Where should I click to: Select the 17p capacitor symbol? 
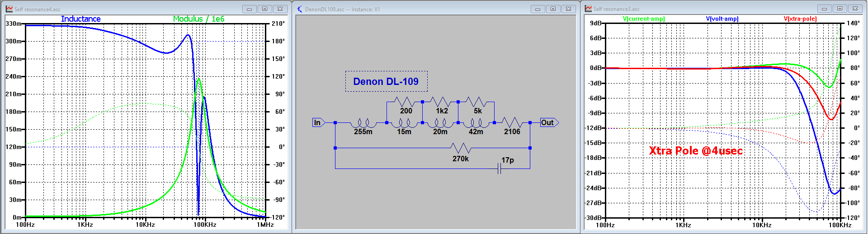500,169
